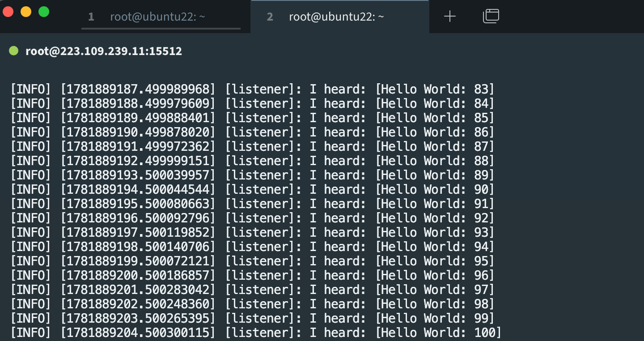Open the split-view panel icon
The image size is (644, 341).
pyautogui.click(x=491, y=17)
